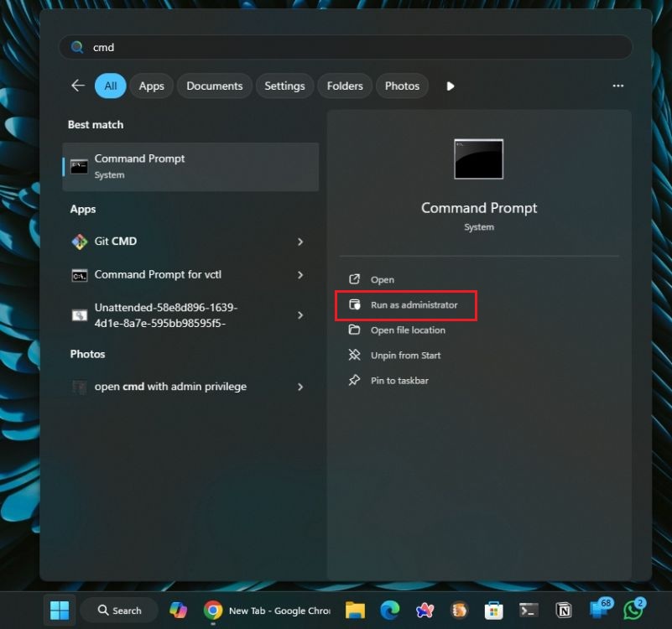Expand 'open cmd with admin privilege' chevron

tap(300, 387)
